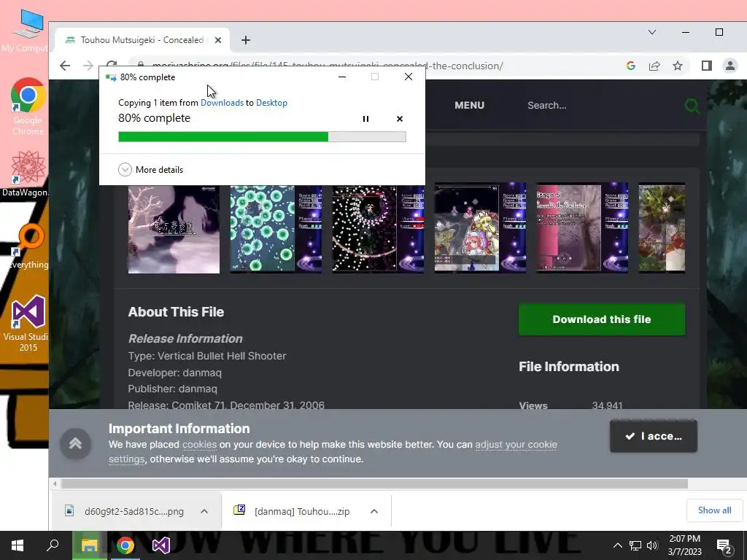The image size is (747, 560).
Task: Select Visual Studio 2015 desktop shortcut
Action: 26,324
